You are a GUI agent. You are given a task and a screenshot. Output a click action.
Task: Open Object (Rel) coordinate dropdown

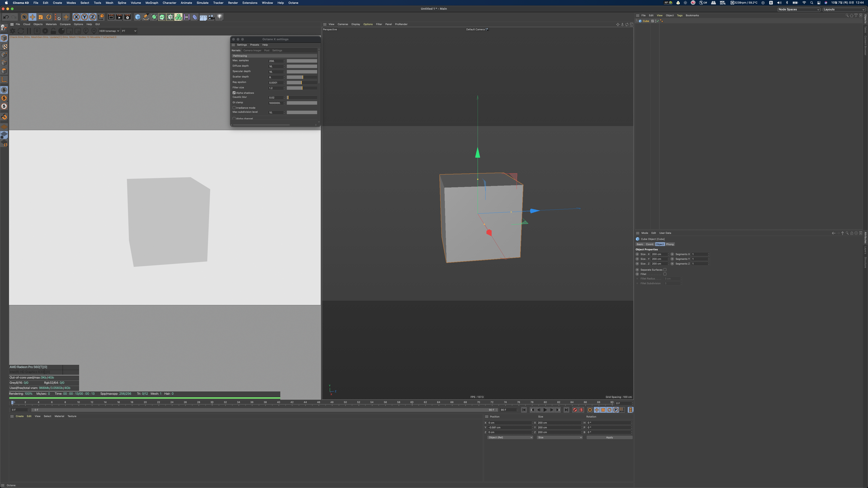coord(510,437)
